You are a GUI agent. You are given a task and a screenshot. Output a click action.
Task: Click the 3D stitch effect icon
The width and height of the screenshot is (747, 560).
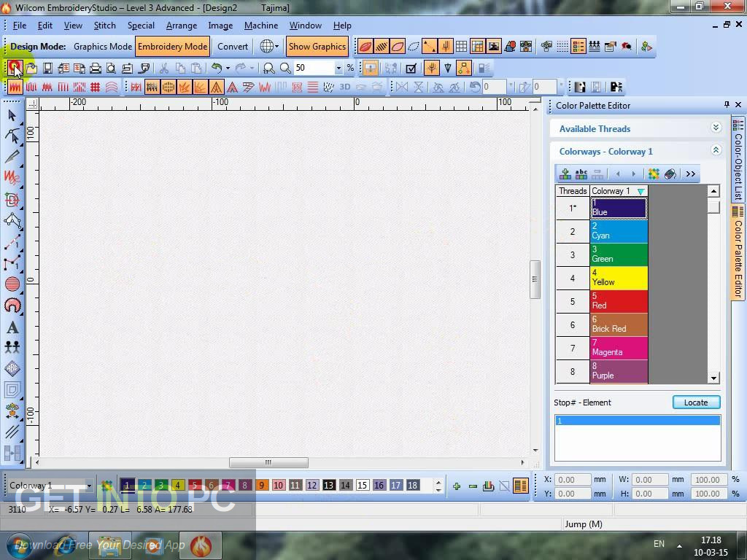point(344,87)
